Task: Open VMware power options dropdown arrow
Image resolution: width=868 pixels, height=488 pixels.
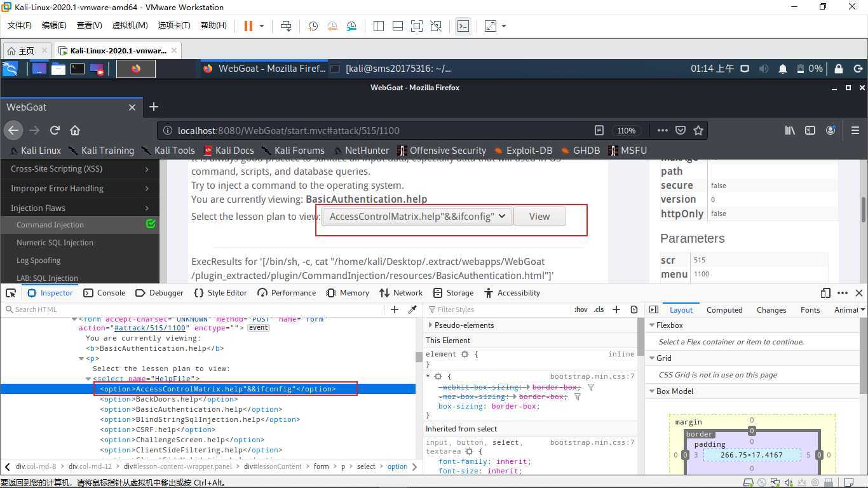Action: click(262, 26)
